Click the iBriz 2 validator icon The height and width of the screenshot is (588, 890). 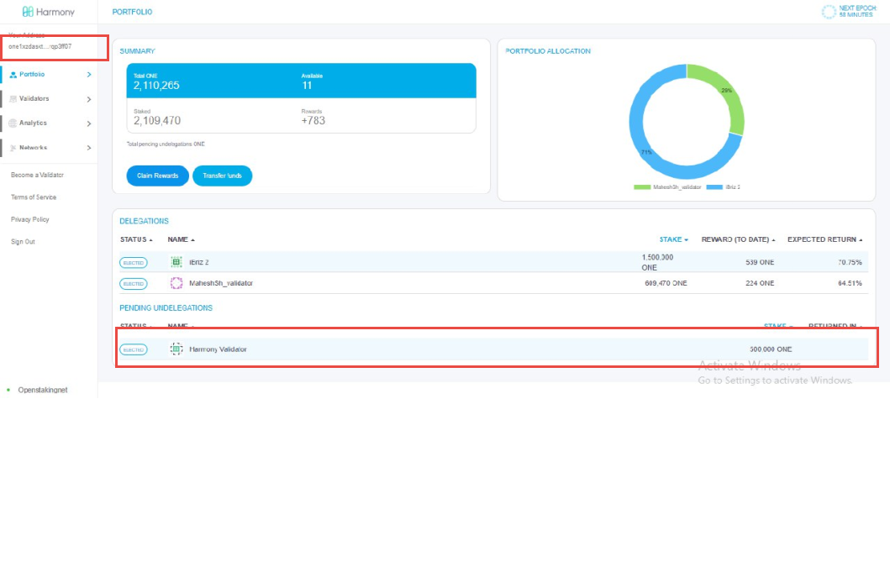pos(175,261)
